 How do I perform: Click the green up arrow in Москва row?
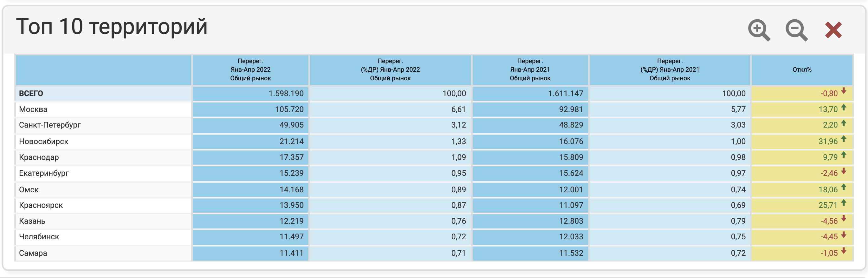click(843, 108)
